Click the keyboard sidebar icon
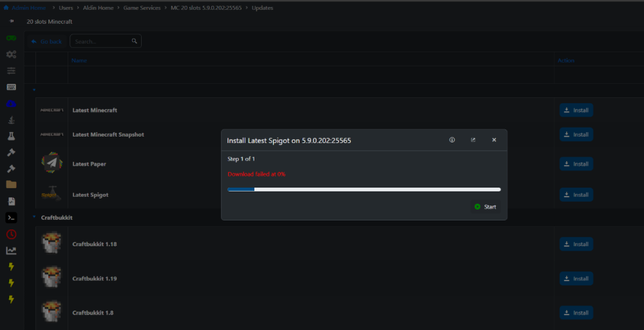 pyautogui.click(x=12, y=87)
